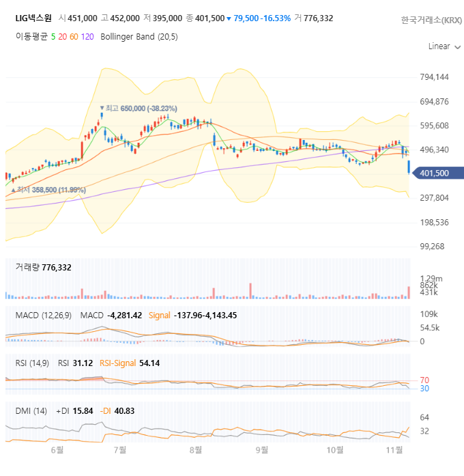Click the 79,500 price change value

246,18
